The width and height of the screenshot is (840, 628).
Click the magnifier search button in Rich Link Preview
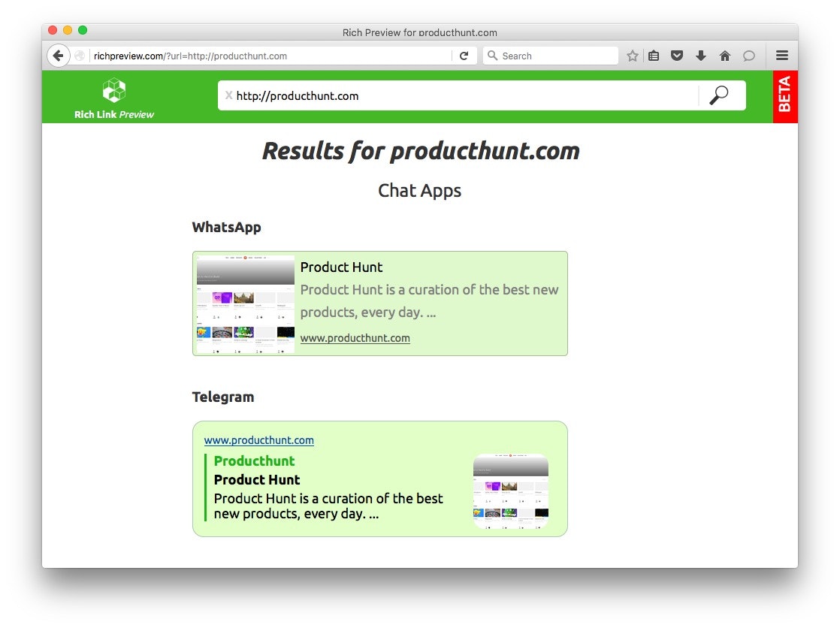point(719,95)
